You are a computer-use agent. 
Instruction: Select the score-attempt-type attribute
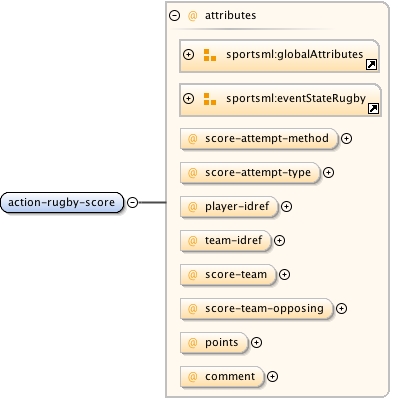click(x=250, y=172)
